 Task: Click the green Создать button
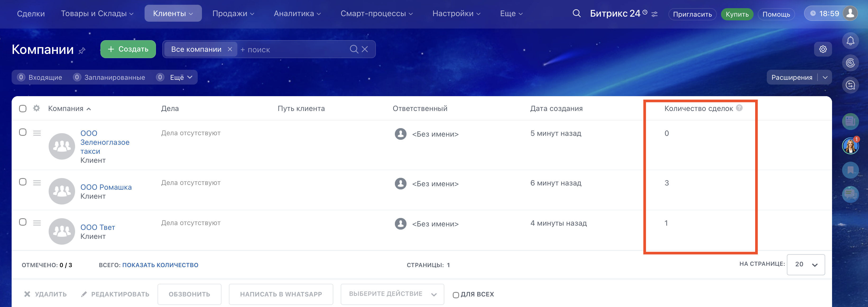(128, 49)
